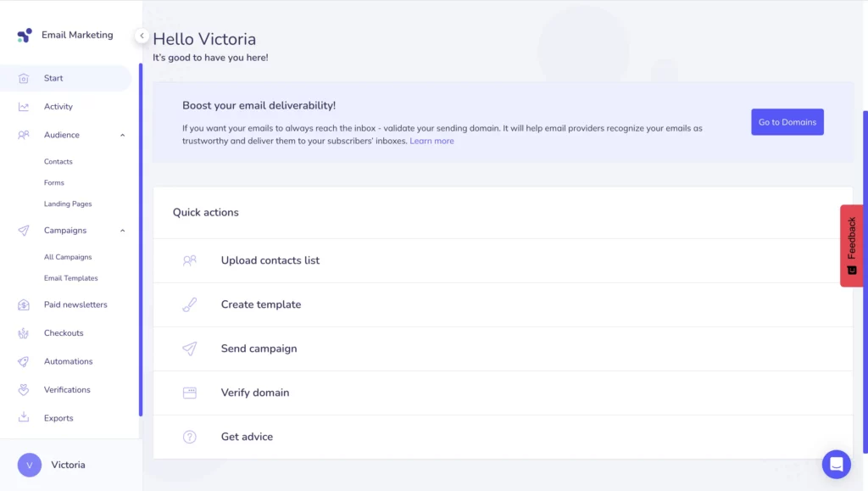Click the Victoria profile avatar

coord(29,465)
